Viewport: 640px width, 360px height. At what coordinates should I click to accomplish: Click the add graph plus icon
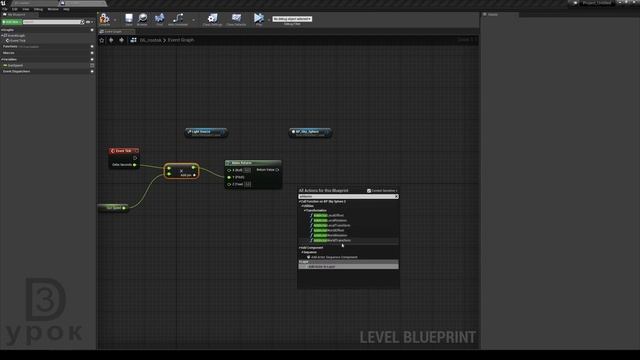92,30
